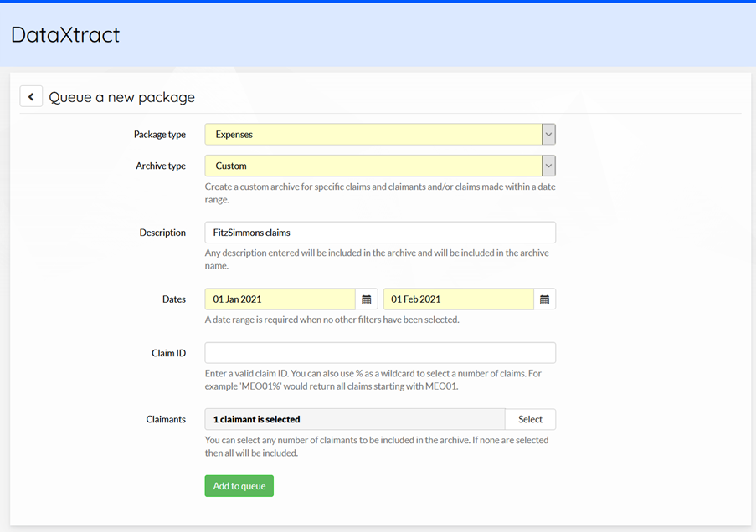Focus the Description text field
Image resolution: width=756 pixels, height=532 pixels.
point(380,233)
